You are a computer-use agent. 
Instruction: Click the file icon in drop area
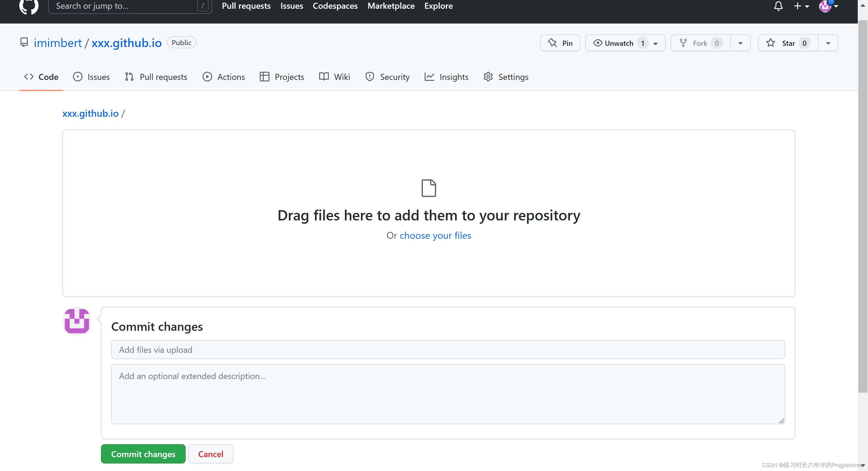pos(429,188)
